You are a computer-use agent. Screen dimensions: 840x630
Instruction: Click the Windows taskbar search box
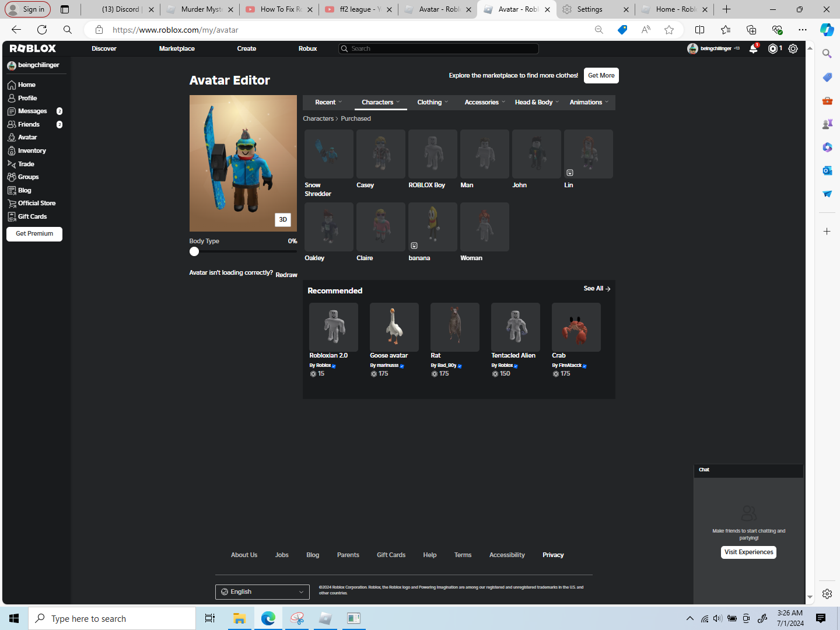point(112,618)
